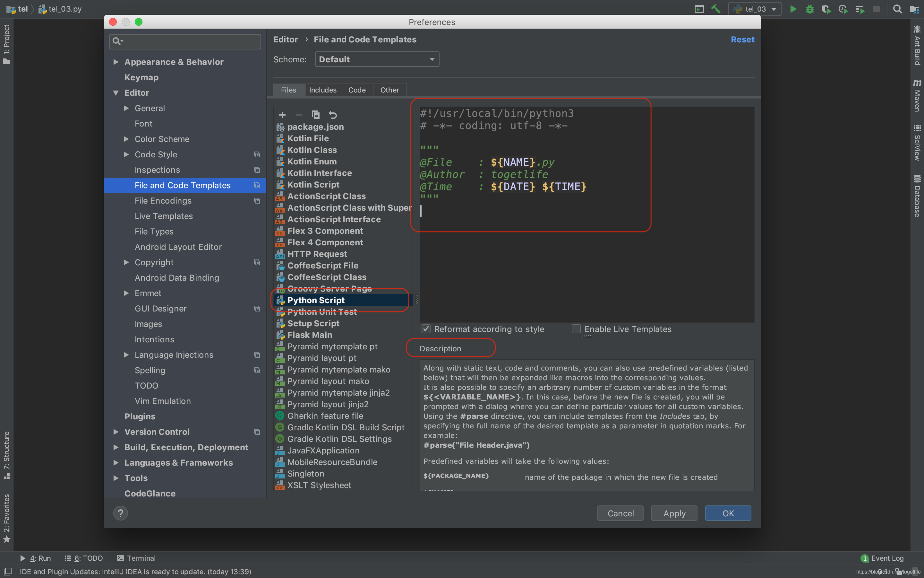Open the tel_03 run configuration dropdown
This screenshot has width=924, height=578.
coord(755,9)
